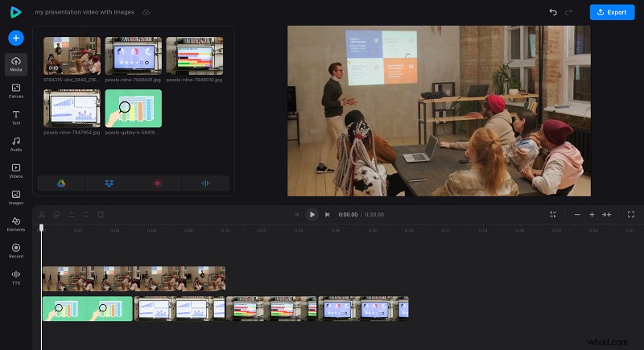Import media from Dropbox

coord(109,183)
